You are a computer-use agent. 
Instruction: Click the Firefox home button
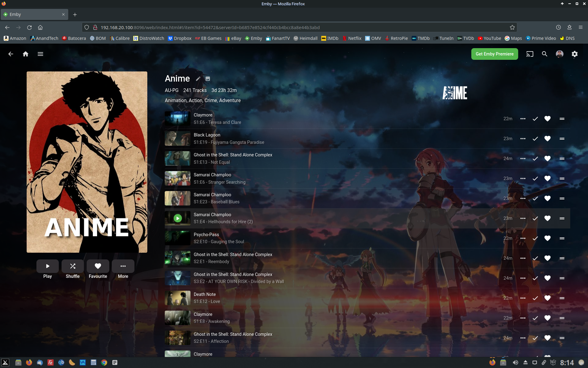40,27
